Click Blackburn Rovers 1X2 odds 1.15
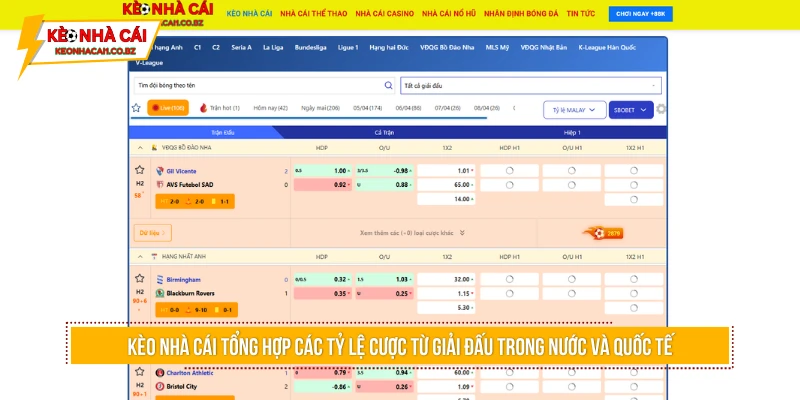Screen dimensions: 800x400 (x=446, y=293)
